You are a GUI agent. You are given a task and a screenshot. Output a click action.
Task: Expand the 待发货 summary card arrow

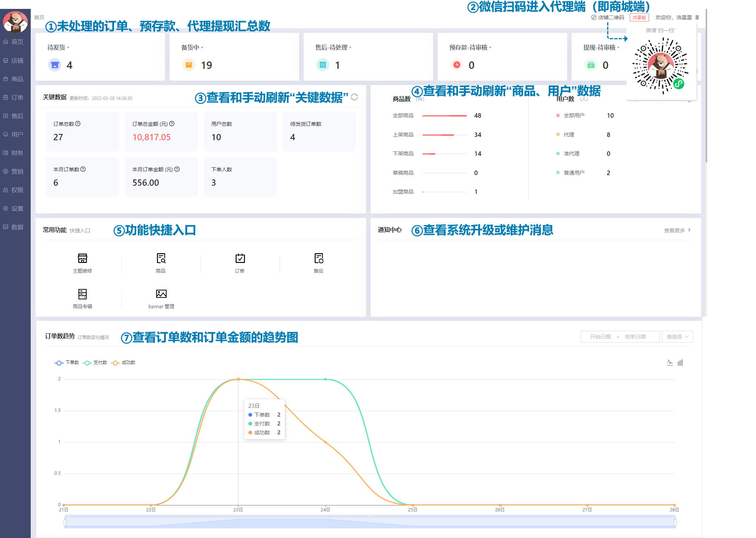tap(68, 48)
